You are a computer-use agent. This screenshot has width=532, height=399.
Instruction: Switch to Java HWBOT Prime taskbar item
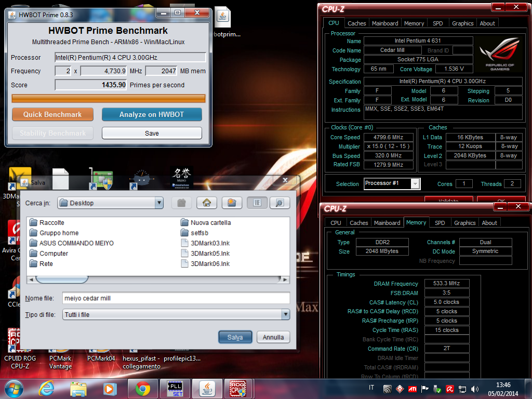[207, 389]
